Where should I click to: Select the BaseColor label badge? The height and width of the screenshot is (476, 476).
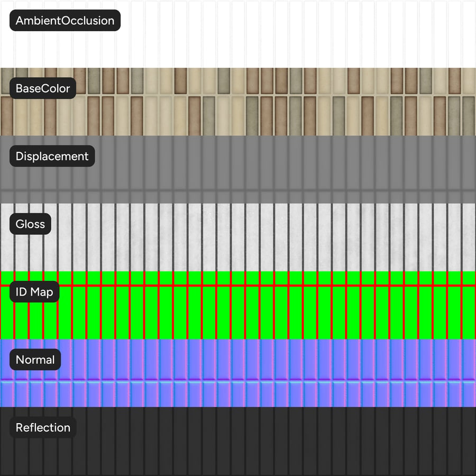coord(43,88)
